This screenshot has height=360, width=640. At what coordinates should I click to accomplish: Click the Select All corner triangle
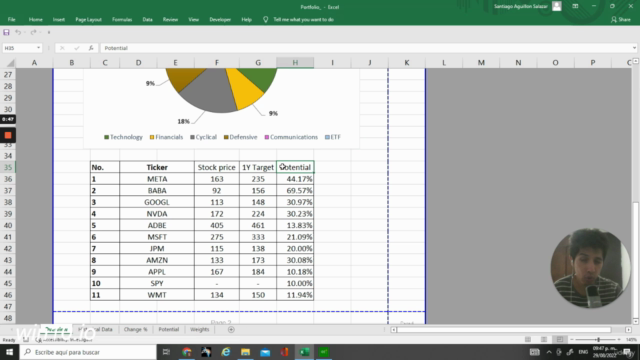(11, 63)
